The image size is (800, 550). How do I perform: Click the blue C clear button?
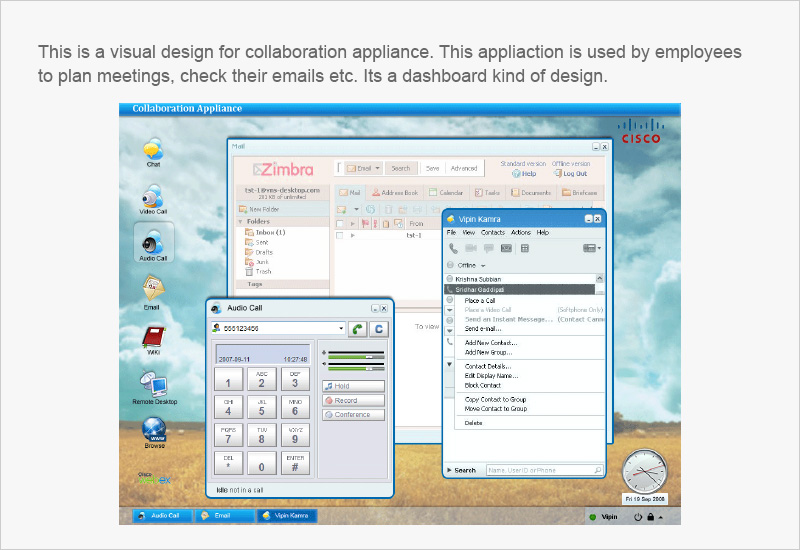(x=378, y=328)
